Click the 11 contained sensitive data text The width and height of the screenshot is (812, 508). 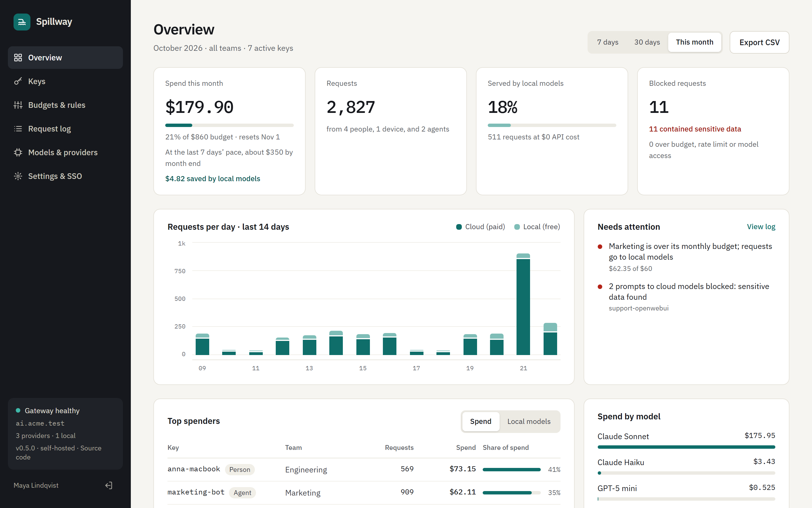(695, 129)
